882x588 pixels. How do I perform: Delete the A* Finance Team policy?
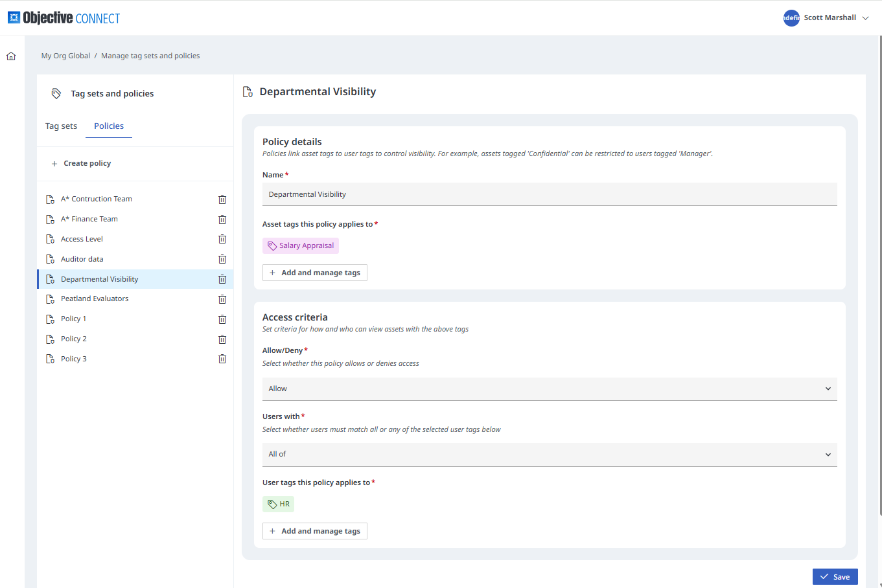click(222, 220)
